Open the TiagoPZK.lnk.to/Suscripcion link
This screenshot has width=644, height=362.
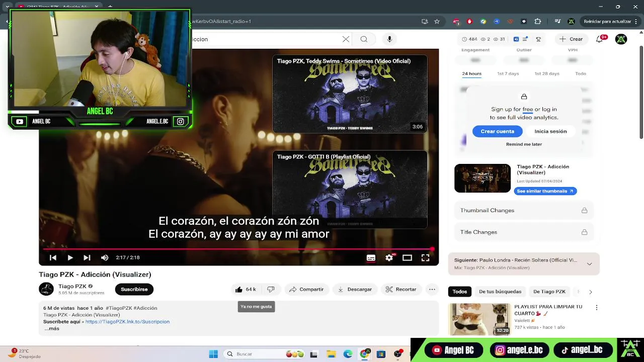click(x=127, y=322)
